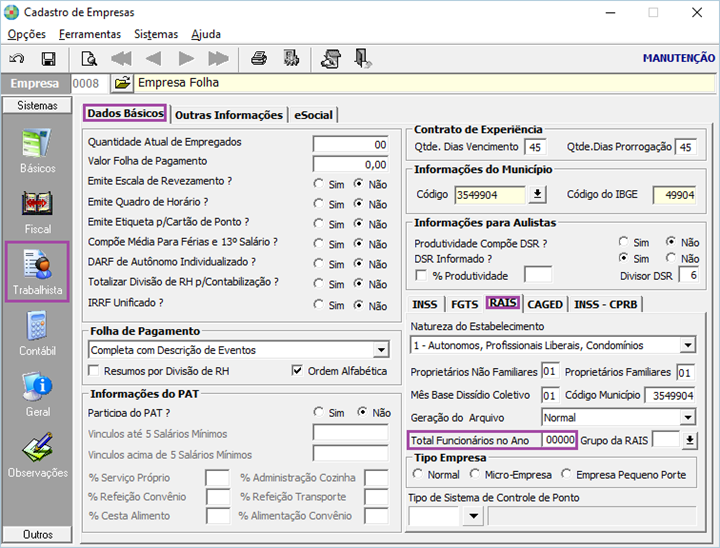Image resolution: width=720 pixels, height=548 pixels.
Task: Click the printer icon in toolbar
Action: coord(259,59)
